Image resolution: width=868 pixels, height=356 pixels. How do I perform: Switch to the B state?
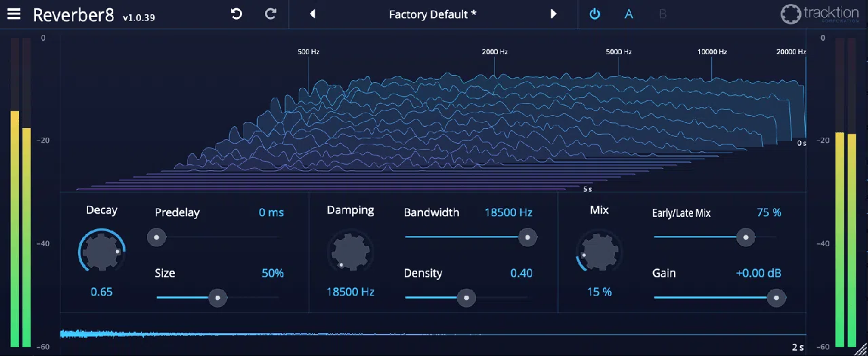(663, 14)
